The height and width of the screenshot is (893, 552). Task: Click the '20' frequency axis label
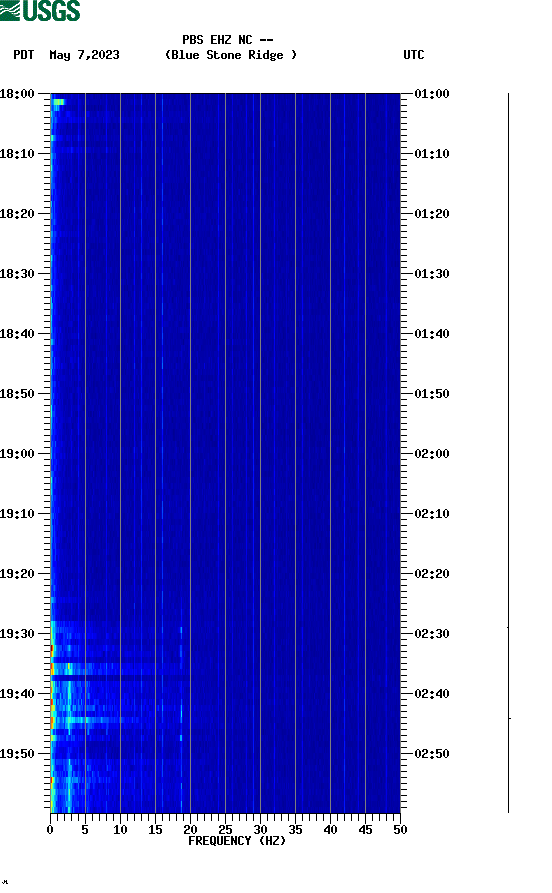pos(190,830)
